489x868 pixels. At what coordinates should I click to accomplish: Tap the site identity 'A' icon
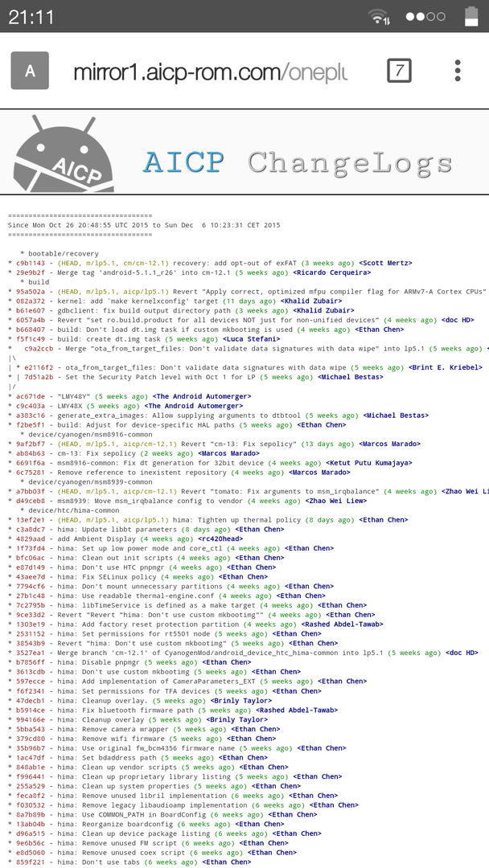tap(30, 71)
